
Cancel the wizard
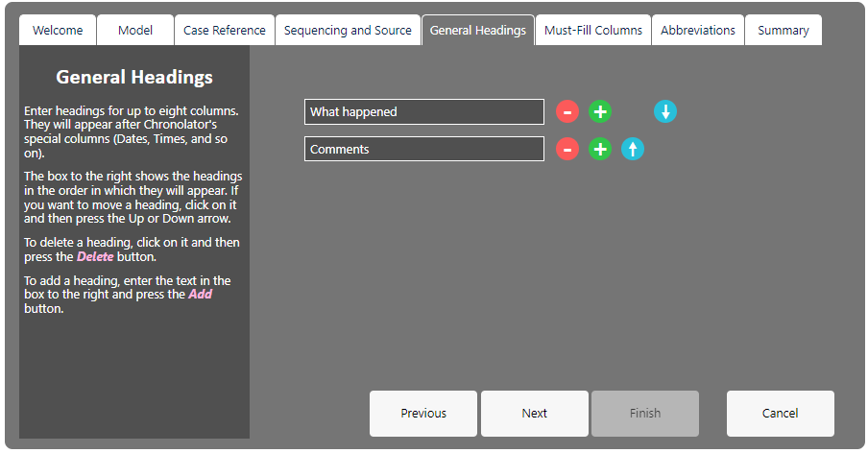click(781, 414)
